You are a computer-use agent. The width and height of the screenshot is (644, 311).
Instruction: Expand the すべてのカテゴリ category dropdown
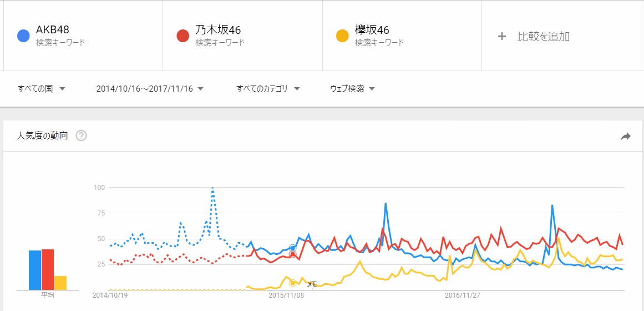point(268,89)
